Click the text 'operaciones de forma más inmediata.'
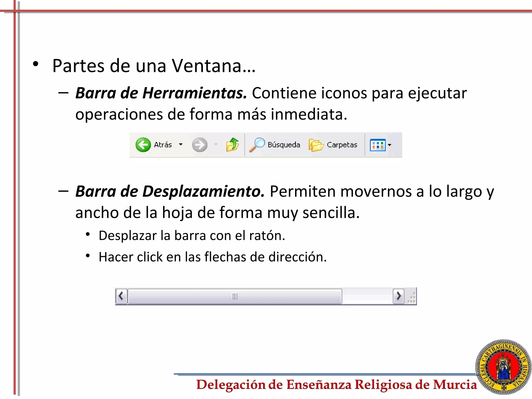Image resolution: width=532 pixels, height=399 pixels. [211, 115]
